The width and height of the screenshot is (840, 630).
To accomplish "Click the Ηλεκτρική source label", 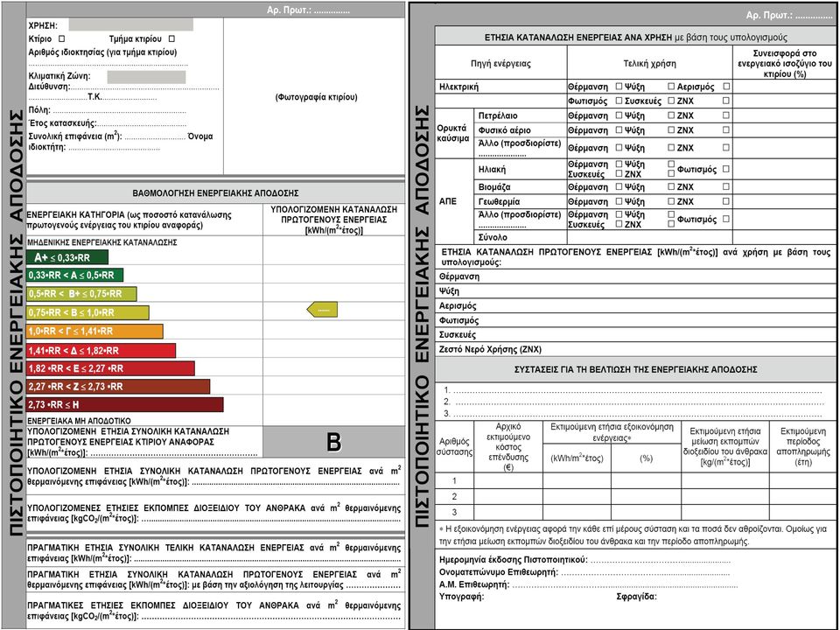I will (x=458, y=87).
